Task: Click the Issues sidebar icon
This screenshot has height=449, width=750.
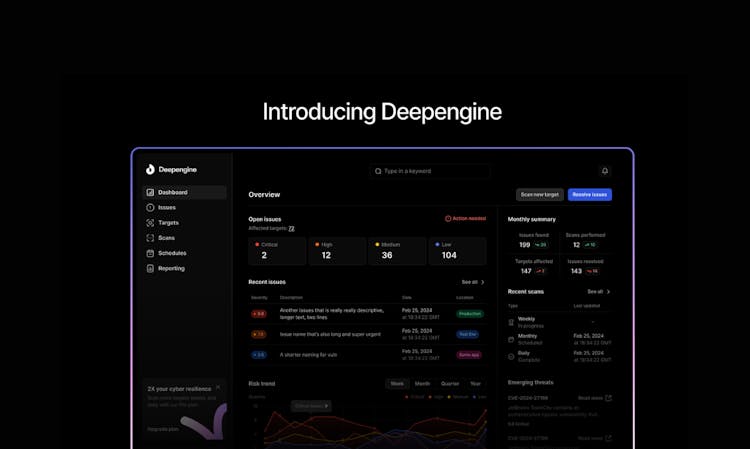Action: coord(150,208)
